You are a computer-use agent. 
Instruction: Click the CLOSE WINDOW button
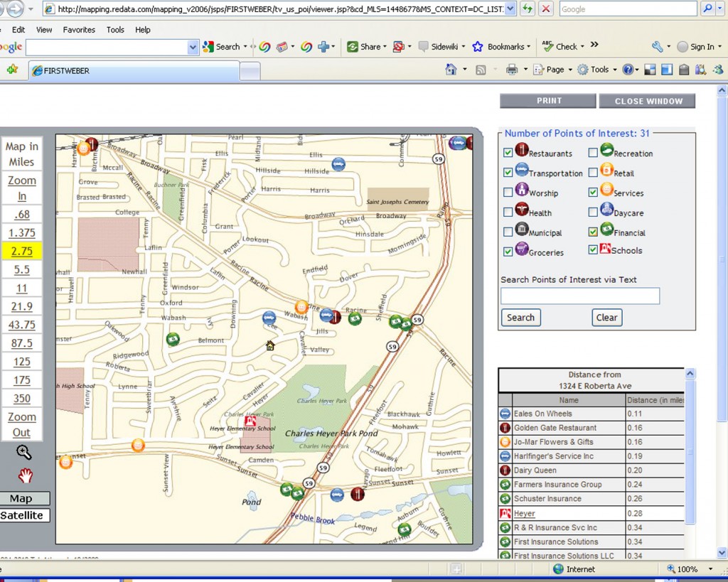click(647, 101)
